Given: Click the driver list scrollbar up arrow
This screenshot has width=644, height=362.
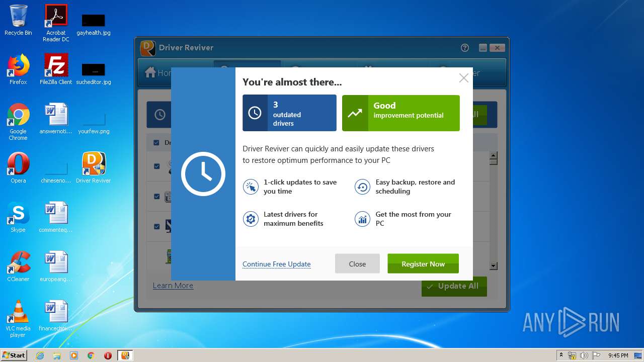Looking at the screenshot, I should 494,155.
